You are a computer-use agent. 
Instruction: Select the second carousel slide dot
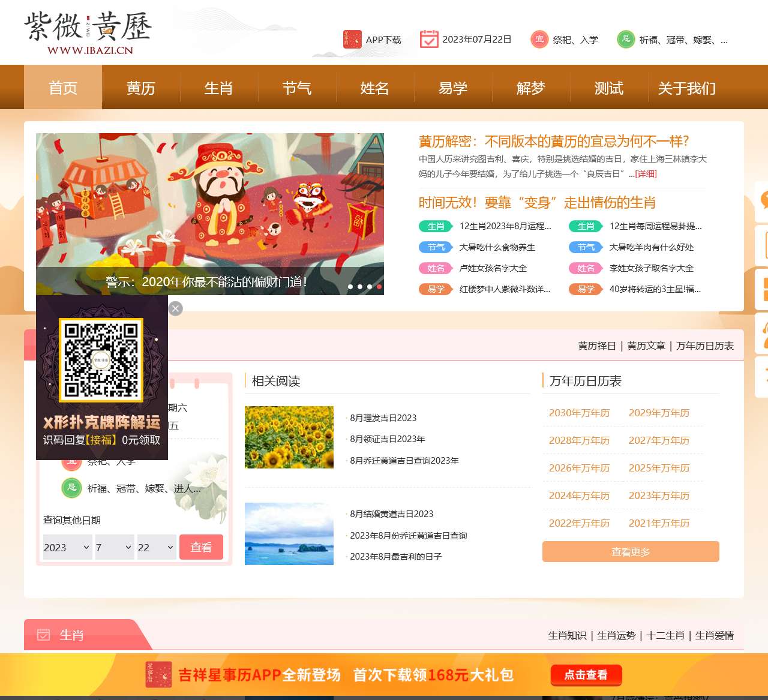coord(360,287)
